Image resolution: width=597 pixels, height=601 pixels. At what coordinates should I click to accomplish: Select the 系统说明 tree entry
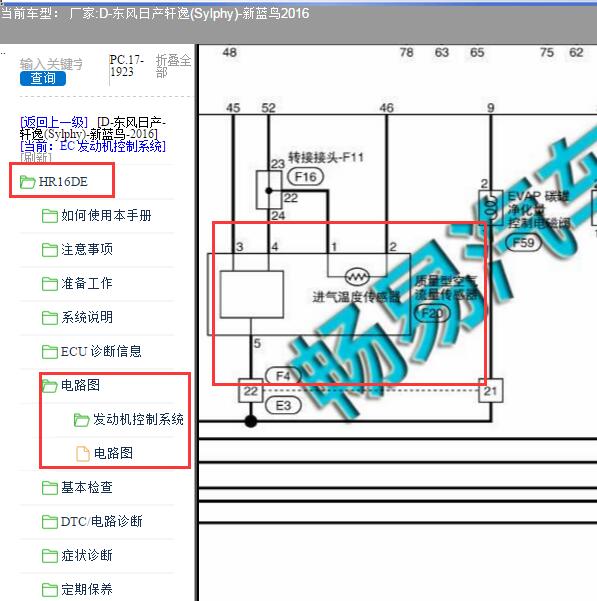click(87, 317)
